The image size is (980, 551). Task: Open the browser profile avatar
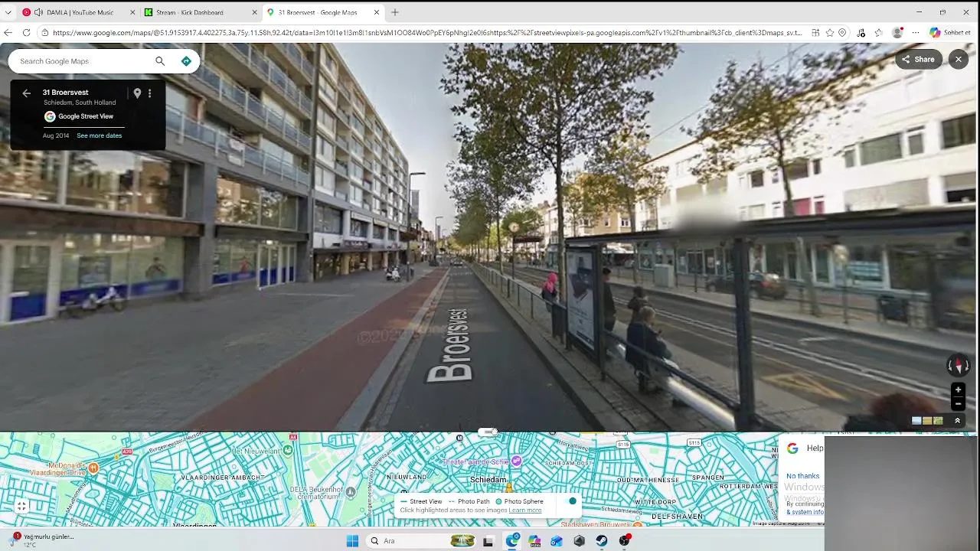pos(897,33)
